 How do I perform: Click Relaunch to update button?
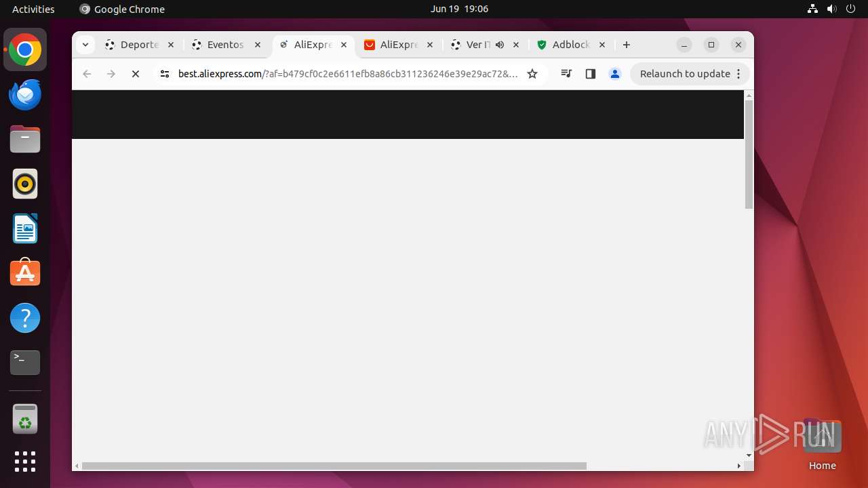[685, 74]
